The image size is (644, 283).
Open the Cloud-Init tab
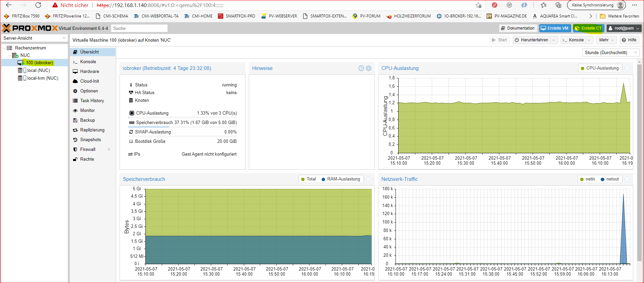(93, 81)
